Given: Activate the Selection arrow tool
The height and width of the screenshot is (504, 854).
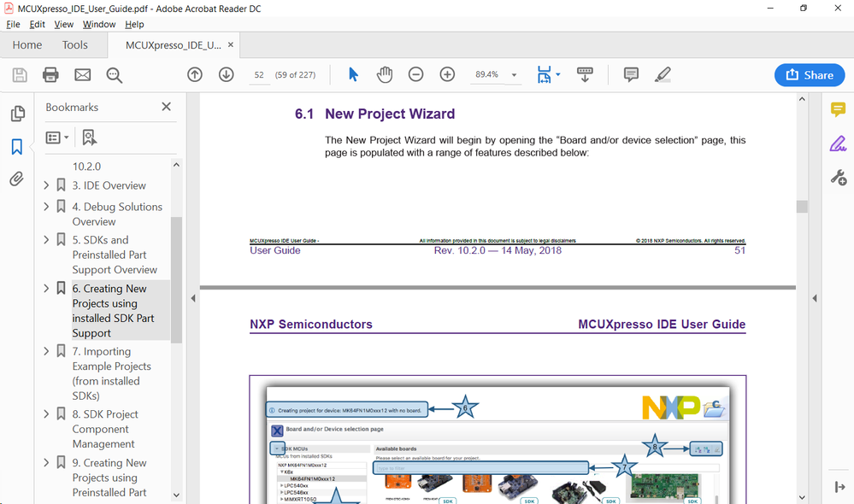Looking at the screenshot, I should point(353,74).
